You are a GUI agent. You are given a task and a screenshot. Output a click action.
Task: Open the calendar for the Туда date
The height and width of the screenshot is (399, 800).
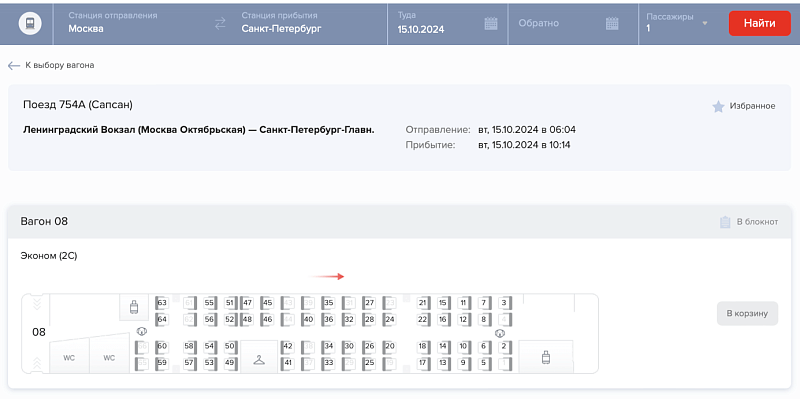(x=491, y=23)
